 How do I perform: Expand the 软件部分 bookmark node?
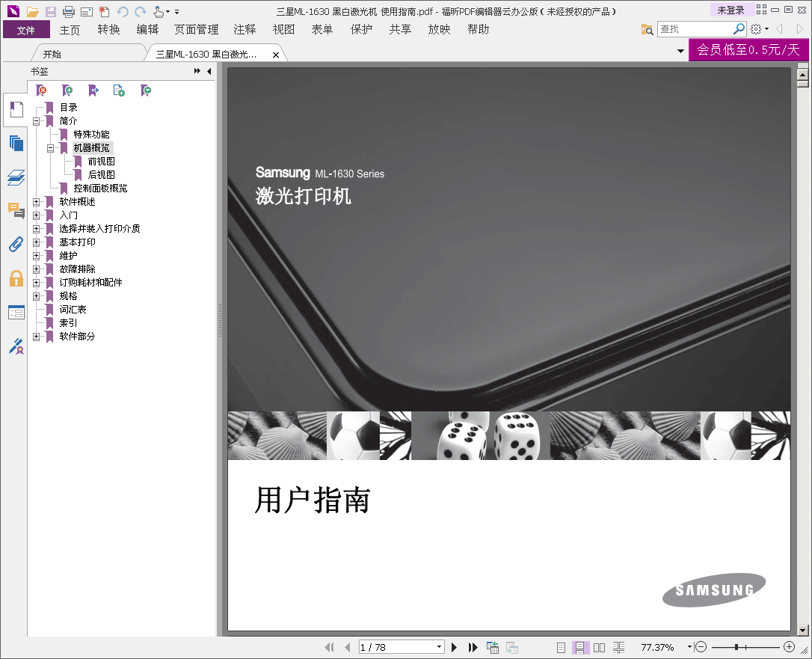point(36,337)
